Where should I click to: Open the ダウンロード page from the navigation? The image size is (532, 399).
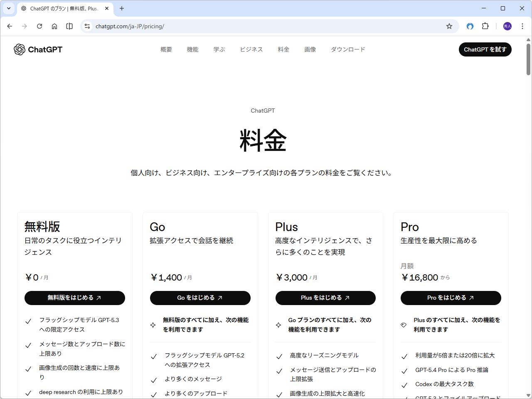[348, 49]
